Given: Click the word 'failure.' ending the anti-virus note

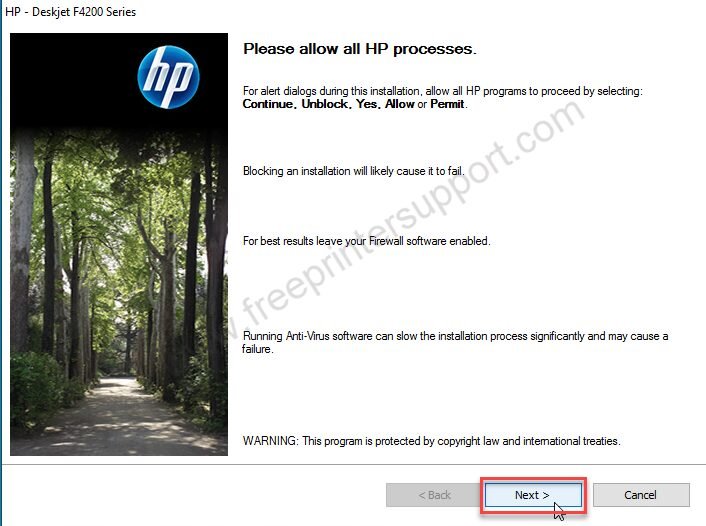Looking at the screenshot, I should (x=257, y=349).
